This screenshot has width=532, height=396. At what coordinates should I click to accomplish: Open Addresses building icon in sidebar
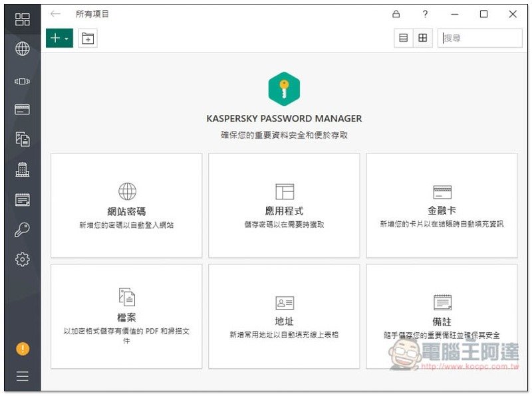pyautogui.click(x=22, y=169)
